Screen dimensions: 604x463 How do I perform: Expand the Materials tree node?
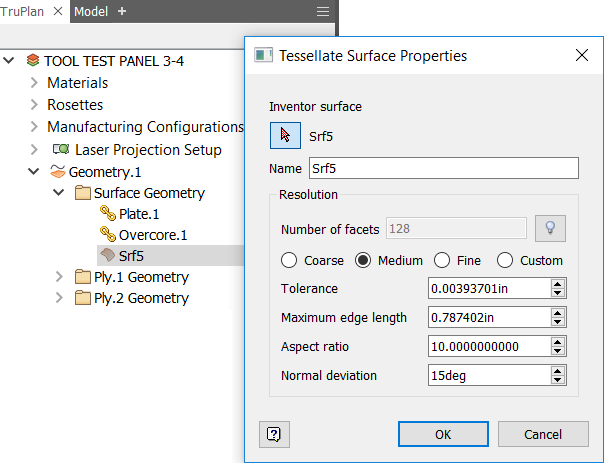[x=33, y=83]
